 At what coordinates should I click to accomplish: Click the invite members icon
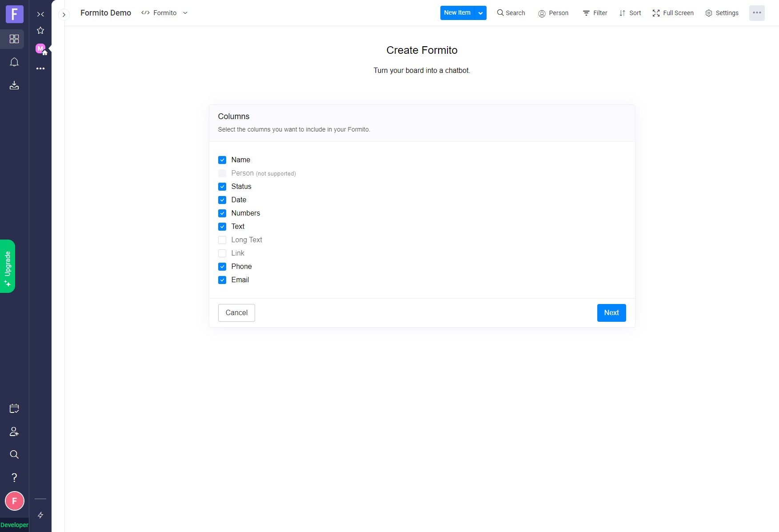pos(14,432)
